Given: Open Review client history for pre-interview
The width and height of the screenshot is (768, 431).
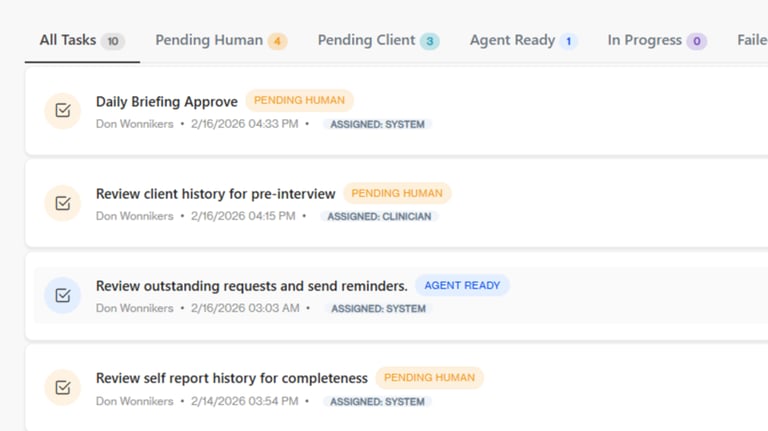Looking at the screenshot, I should (x=215, y=194).
